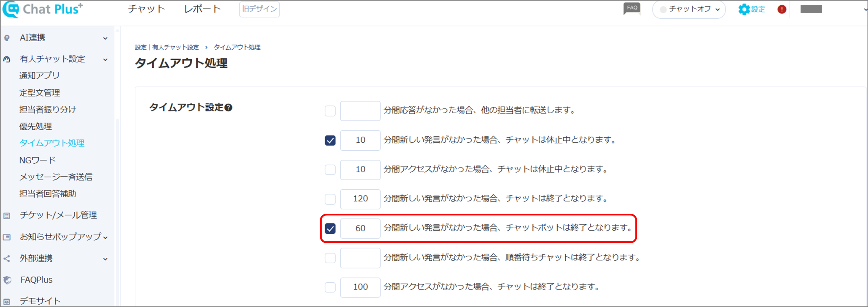
Task: Select タイムアウト処理 in the sidebar
Action: point(51,143)
